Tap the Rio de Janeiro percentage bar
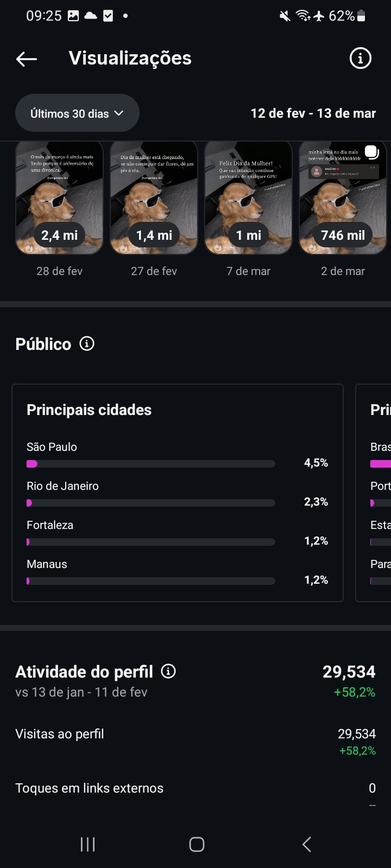391x868 pixels. [150, 503]
